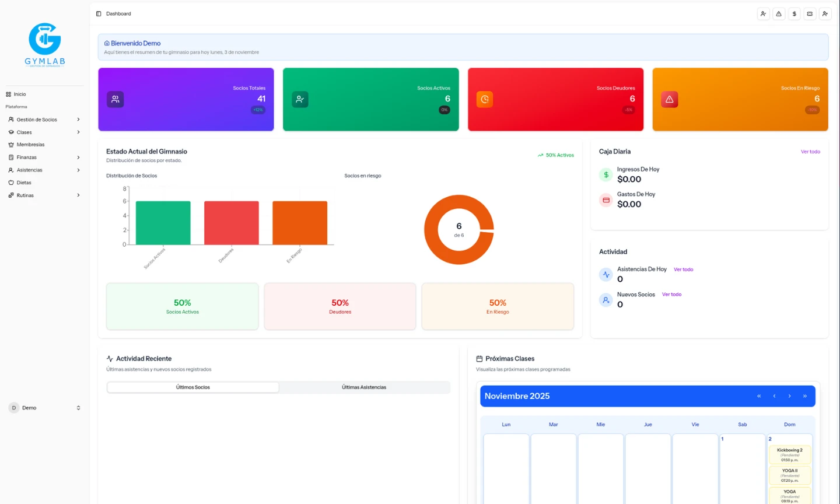Viewport: 840px width, 504px height.
Task: Click the dollar sign icon in top toolbar
Action: [794, 13]
